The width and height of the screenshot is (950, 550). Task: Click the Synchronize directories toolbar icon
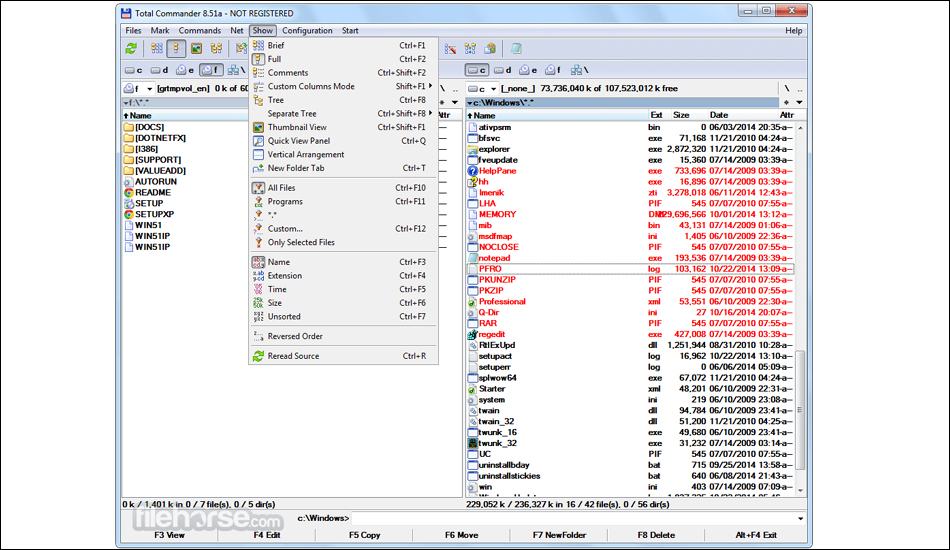coord(470,48)
